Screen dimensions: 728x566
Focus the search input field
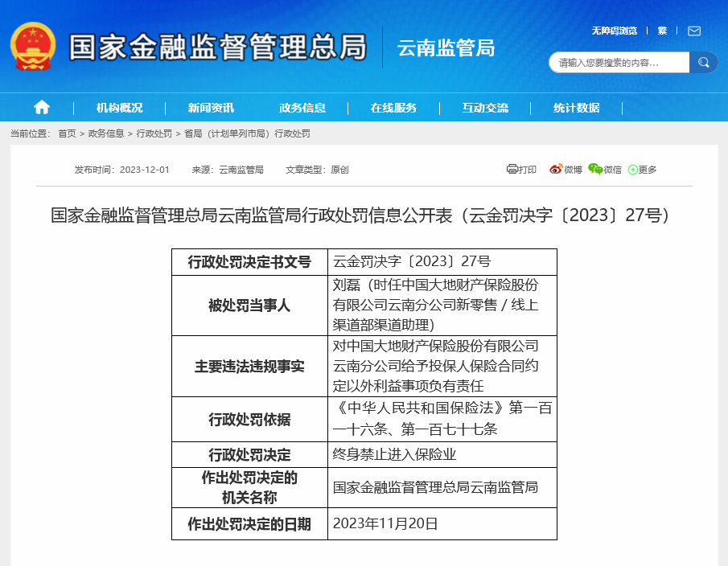point(618,63)
